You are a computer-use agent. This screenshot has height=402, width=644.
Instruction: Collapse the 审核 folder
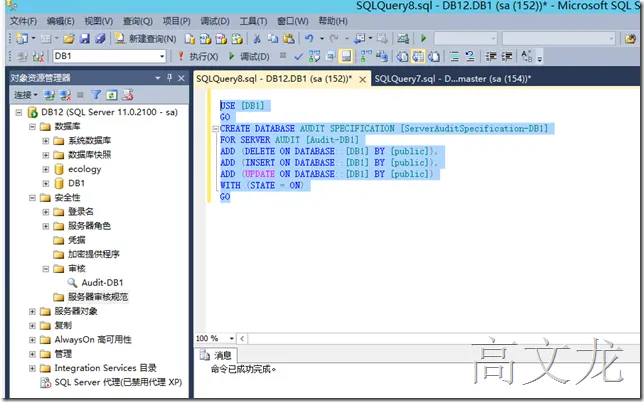pyautogui.click(x=46, y=269)
